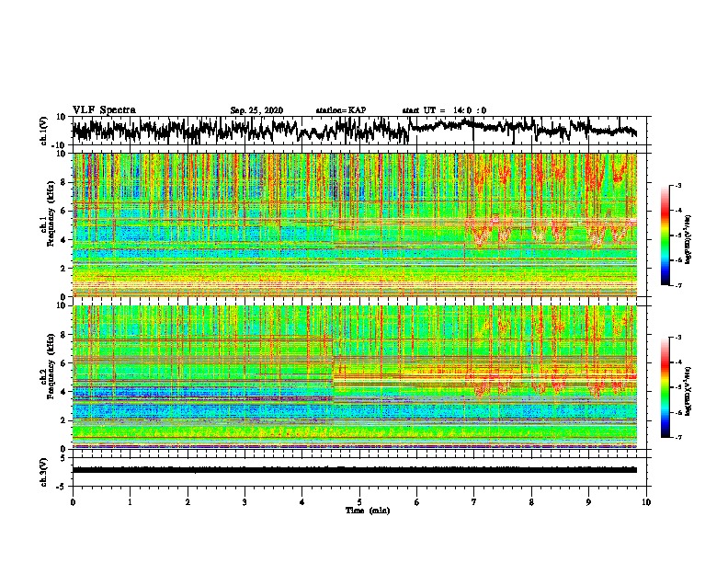Click the "7" minute tick label

pyautogui.click(x=474, y=502)
